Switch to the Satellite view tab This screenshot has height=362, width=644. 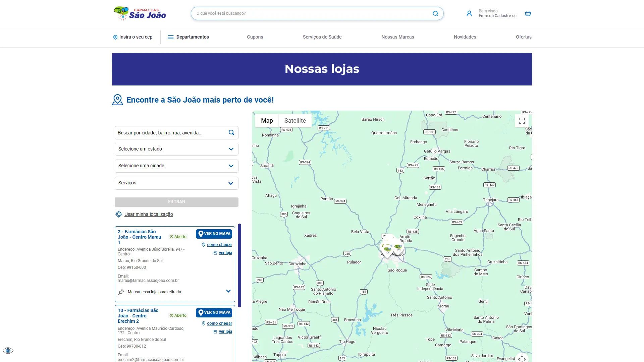pyautogui.click(x=295, y=121)
